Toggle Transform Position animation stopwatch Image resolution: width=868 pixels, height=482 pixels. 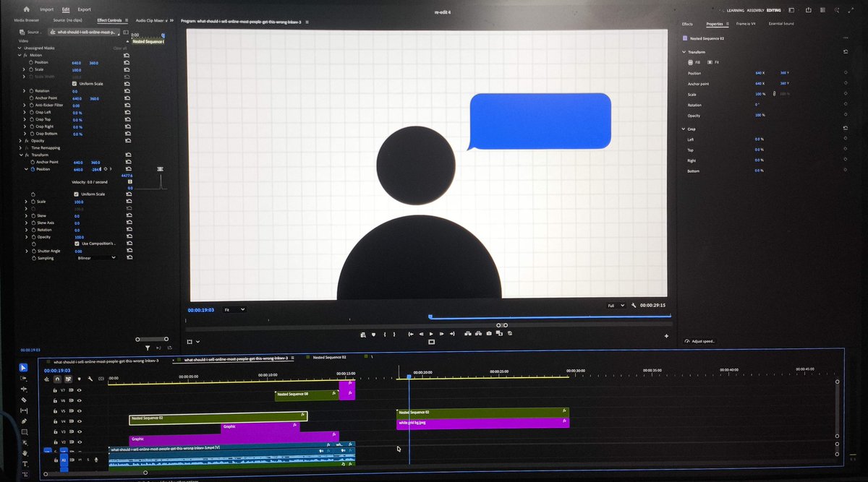coord(33,169)
